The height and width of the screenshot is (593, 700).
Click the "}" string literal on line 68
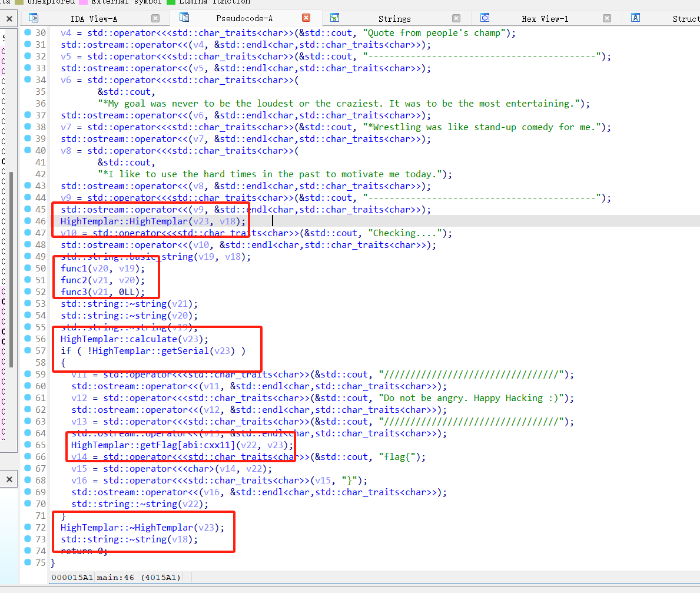pos(350,481)
